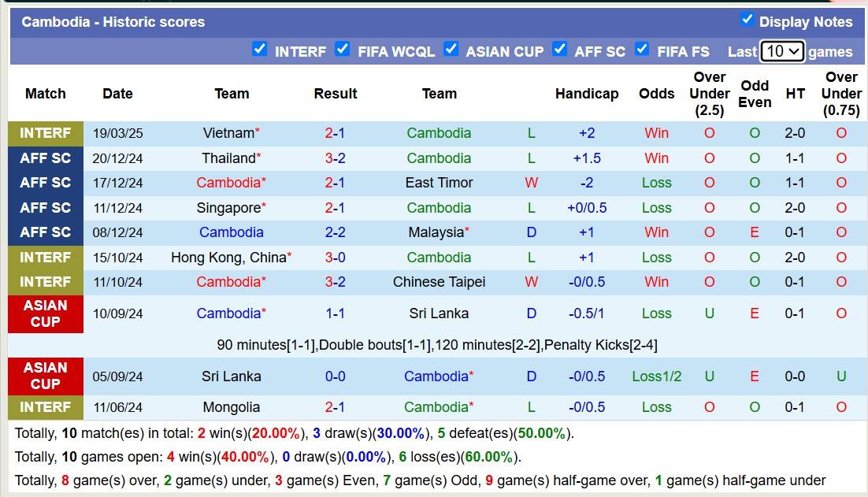Click the 3-2 result versus Thailand
868x497 pixels.
point(335,158)
